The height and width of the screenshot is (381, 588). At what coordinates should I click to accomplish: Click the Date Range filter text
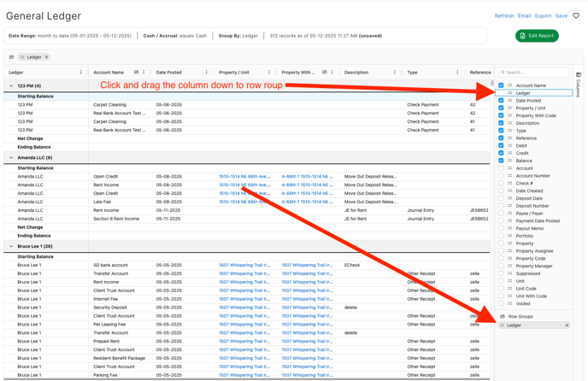(x=70, y=36)
